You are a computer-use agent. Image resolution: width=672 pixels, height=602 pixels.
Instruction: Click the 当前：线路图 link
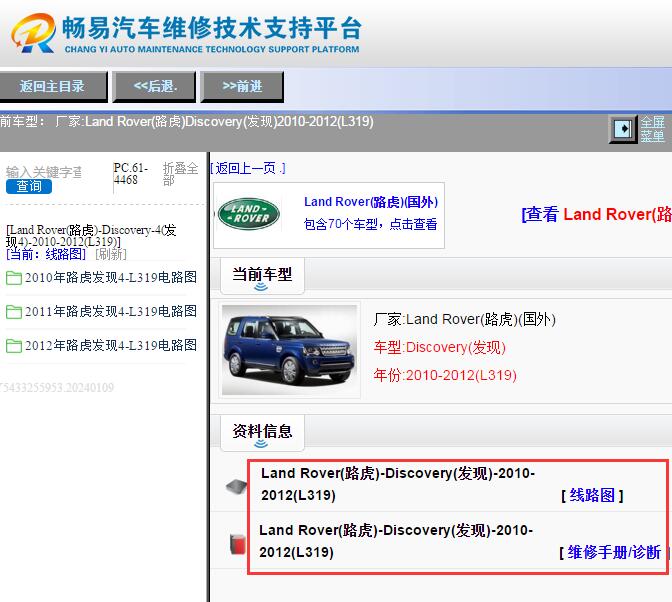tap(46, 254)
